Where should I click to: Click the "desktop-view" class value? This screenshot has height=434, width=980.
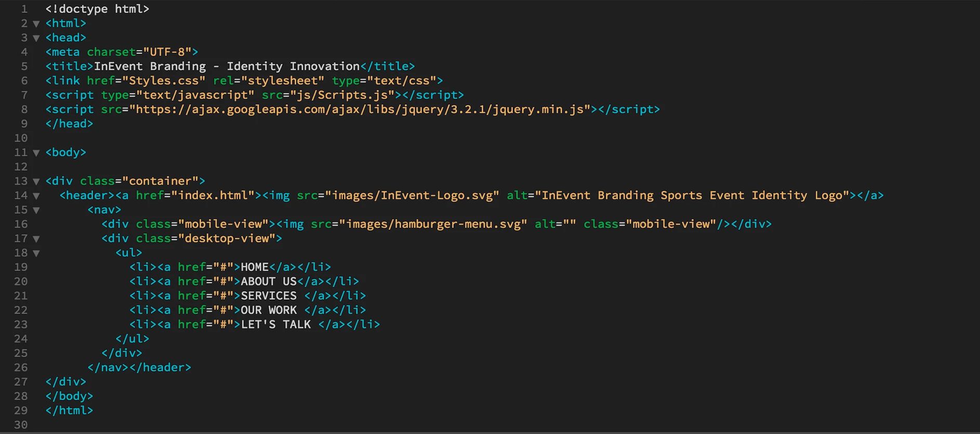pos(227,238)
